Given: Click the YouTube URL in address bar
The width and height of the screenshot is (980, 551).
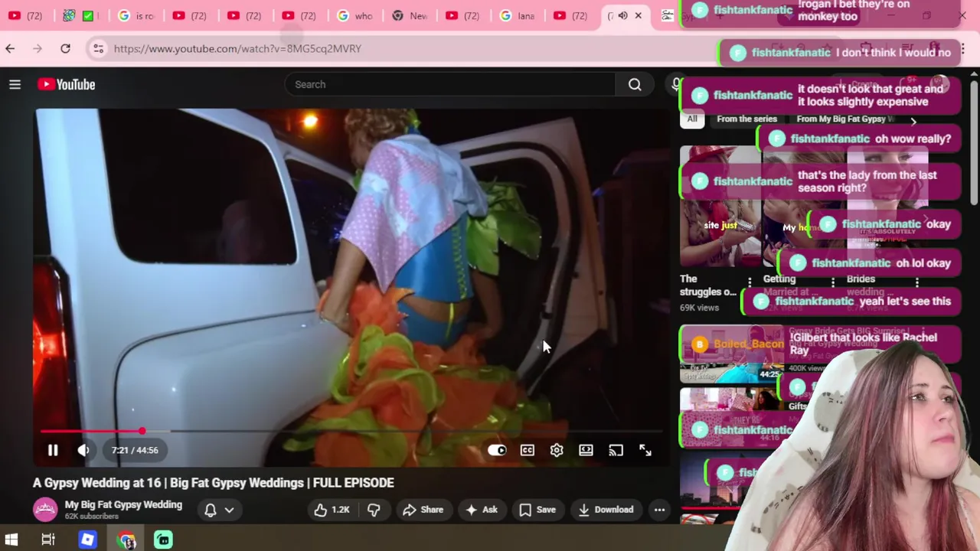Looking at the screenshot, I should tap(237, 48).
